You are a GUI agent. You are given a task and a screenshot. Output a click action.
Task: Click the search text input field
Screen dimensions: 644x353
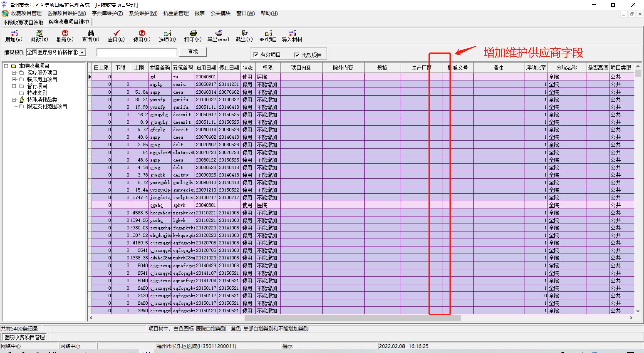pos(137,52)
